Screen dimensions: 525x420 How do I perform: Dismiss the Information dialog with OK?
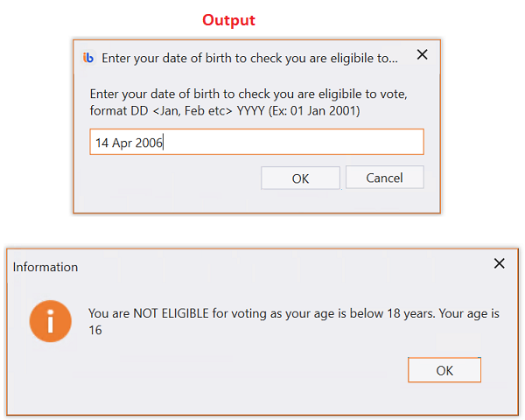click(444, 370)
